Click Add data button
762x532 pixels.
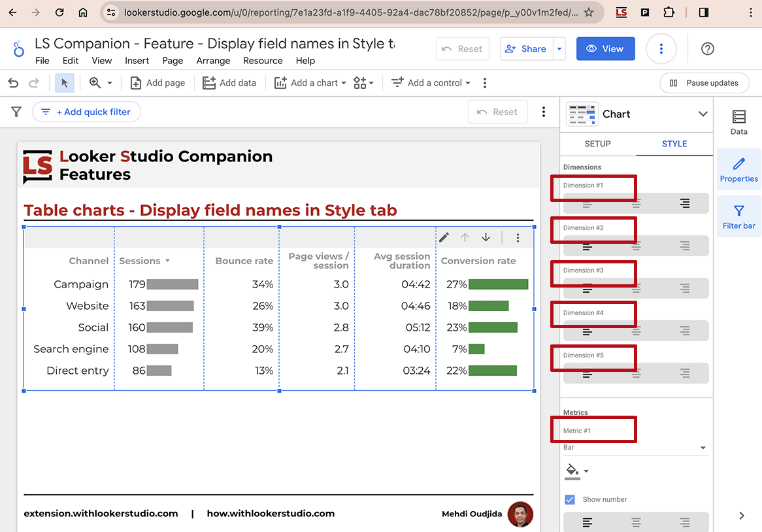click(x=229, y=83)
